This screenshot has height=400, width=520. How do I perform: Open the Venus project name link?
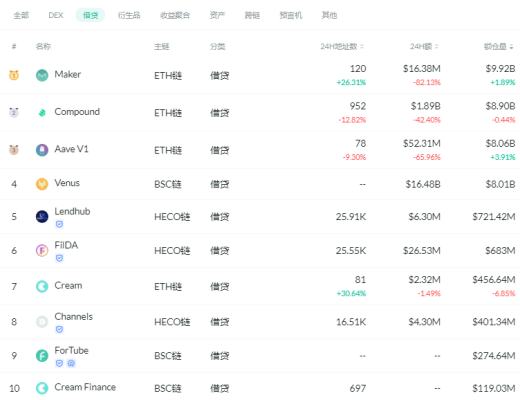[67, 183]
